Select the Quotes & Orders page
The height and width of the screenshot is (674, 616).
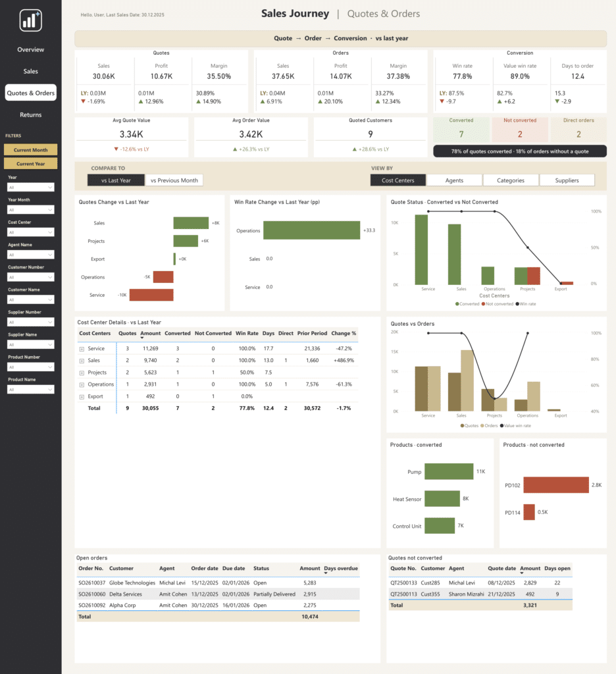[30, 93]
